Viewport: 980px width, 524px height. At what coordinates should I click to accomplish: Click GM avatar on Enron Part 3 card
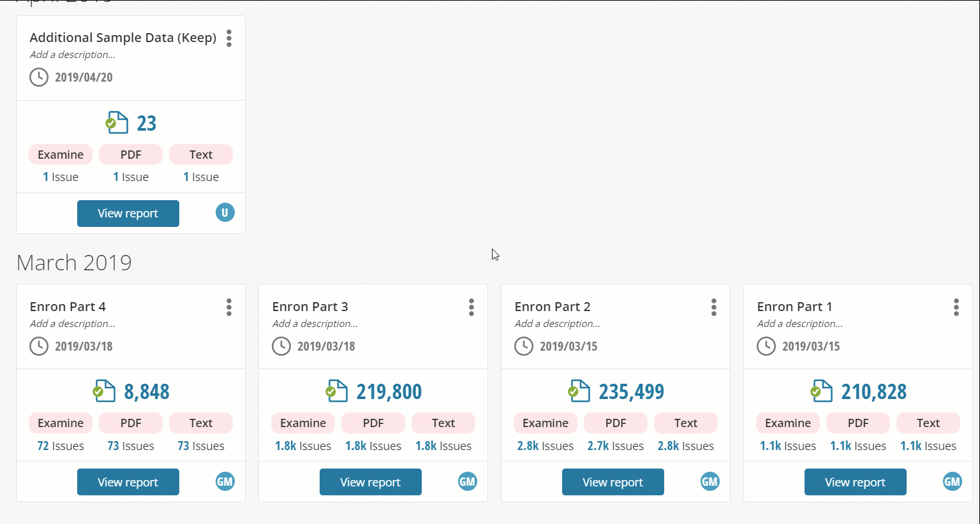tap(468, 482)
